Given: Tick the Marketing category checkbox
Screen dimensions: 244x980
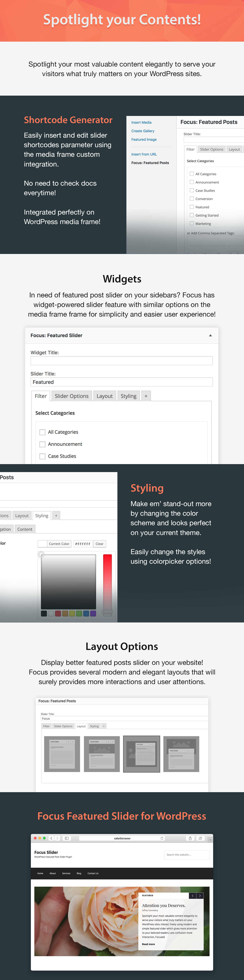Looking at the screenshot, I should click(x=192, y=223).
